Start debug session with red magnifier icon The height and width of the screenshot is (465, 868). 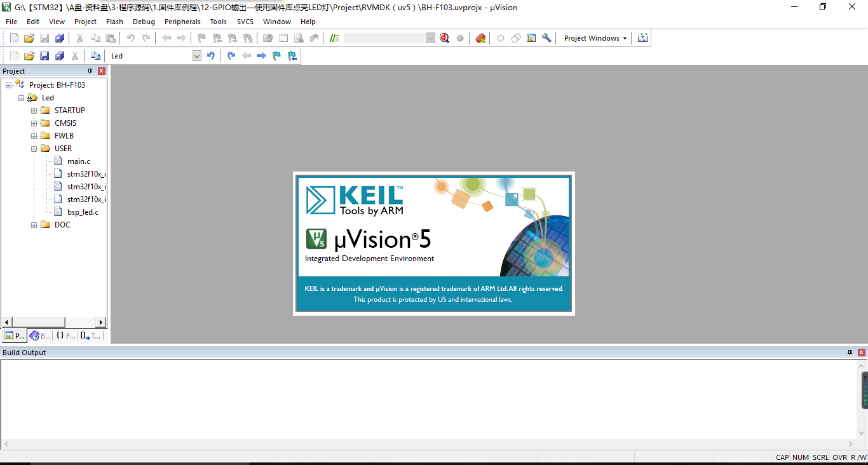click(444, 38)
